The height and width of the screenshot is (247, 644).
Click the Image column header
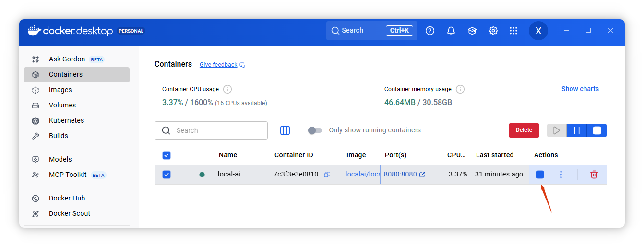[x=356, y=155]
